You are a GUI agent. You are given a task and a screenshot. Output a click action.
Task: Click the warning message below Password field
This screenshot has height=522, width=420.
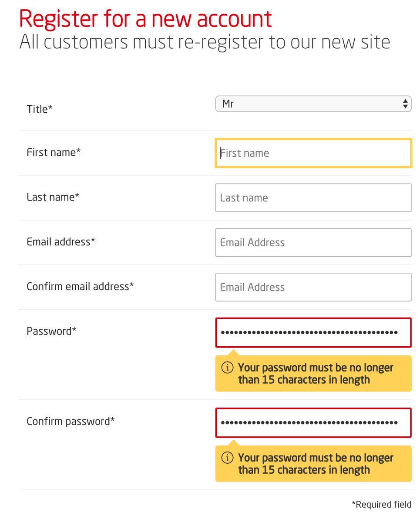(x=316, y=374)
